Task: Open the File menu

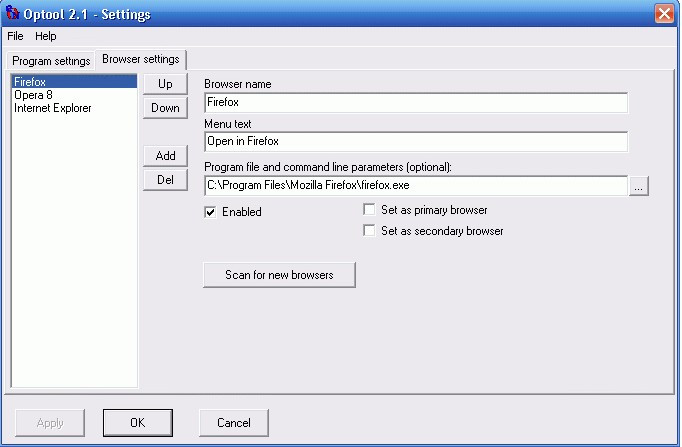Action: (x=15, y=36)
